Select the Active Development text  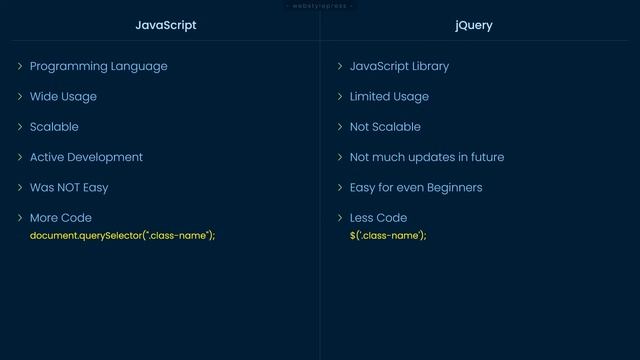86,157
